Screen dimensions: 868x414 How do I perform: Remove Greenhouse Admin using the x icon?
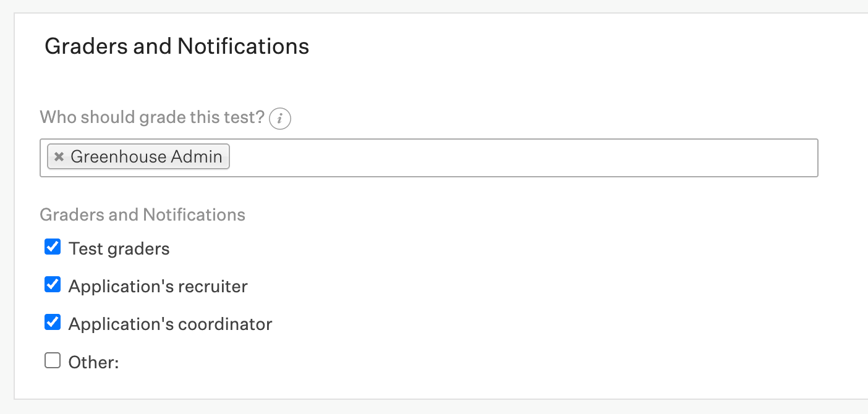(59, 157)
